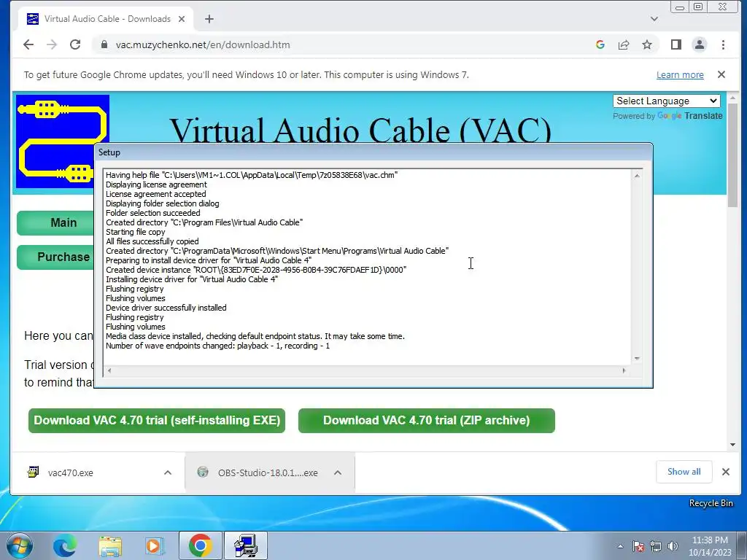
Task: Launch Microsoft Edge from taskbar
Action: coord(65,545)
